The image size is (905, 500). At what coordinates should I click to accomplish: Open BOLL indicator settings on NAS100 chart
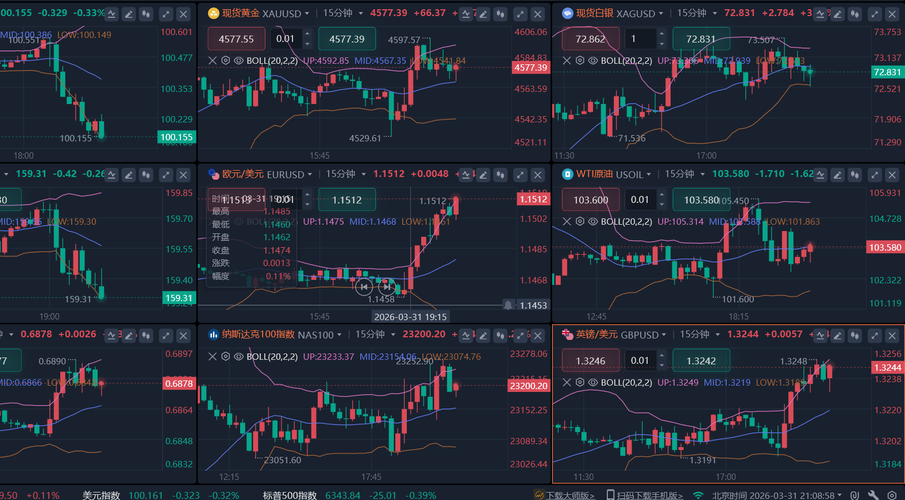click(x=224, y=356)
